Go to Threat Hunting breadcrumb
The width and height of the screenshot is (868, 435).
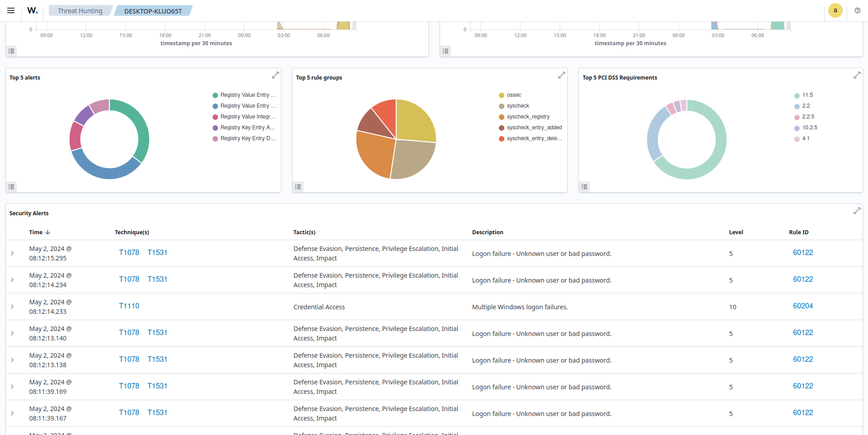(80, 11)
